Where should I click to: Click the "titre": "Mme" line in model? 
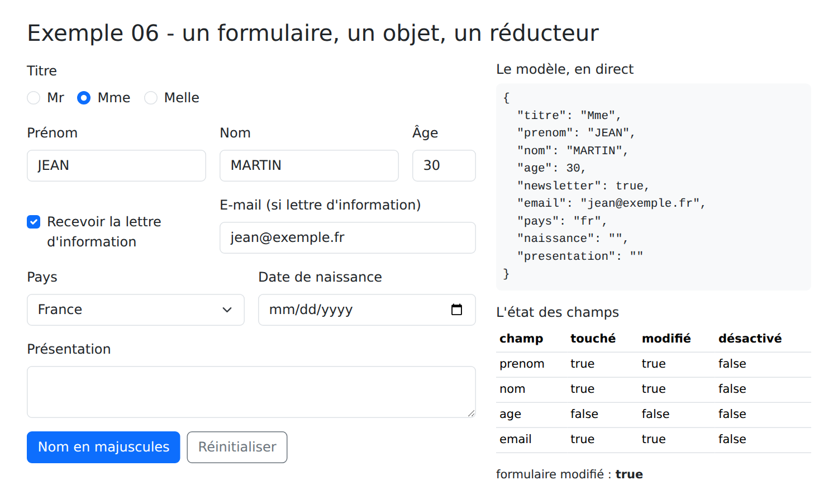(x=569, y=116)
